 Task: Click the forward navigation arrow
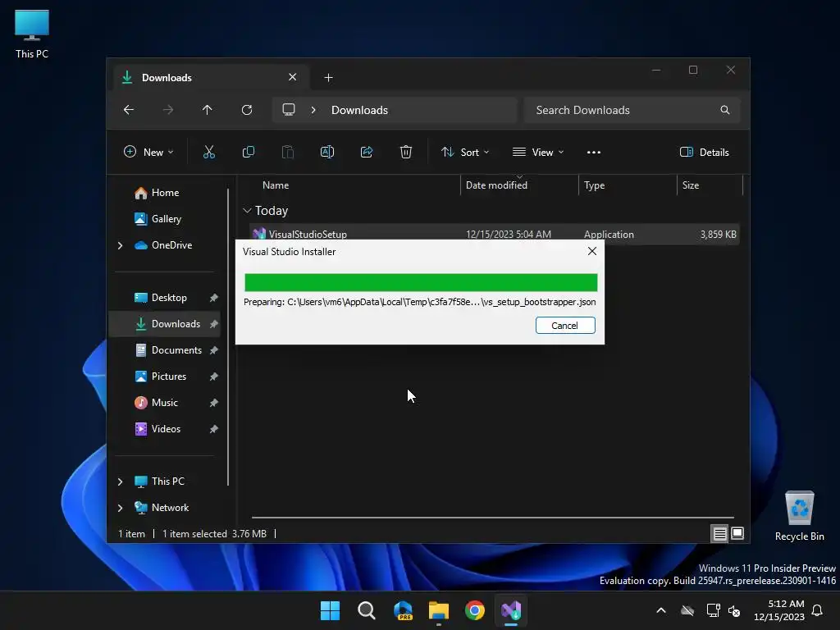[168, 110]
